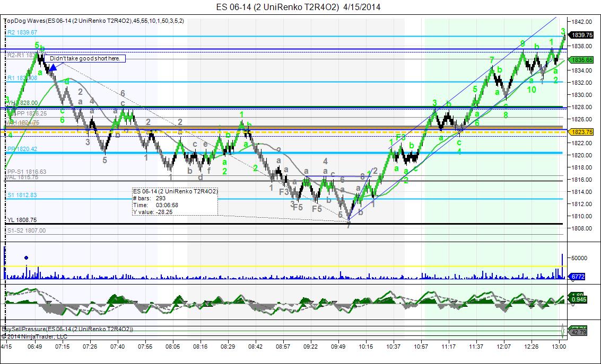
Task: Select the 1830.00 price axis label
Action: 582,94
